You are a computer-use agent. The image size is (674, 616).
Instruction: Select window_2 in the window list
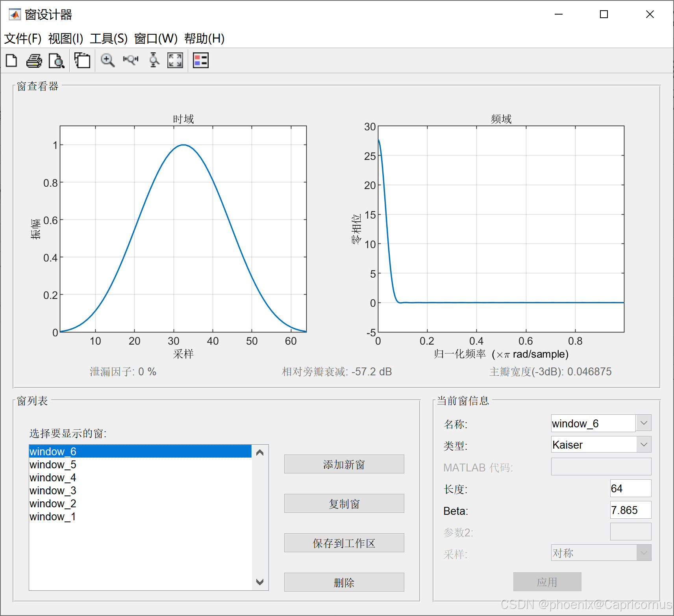140,503
